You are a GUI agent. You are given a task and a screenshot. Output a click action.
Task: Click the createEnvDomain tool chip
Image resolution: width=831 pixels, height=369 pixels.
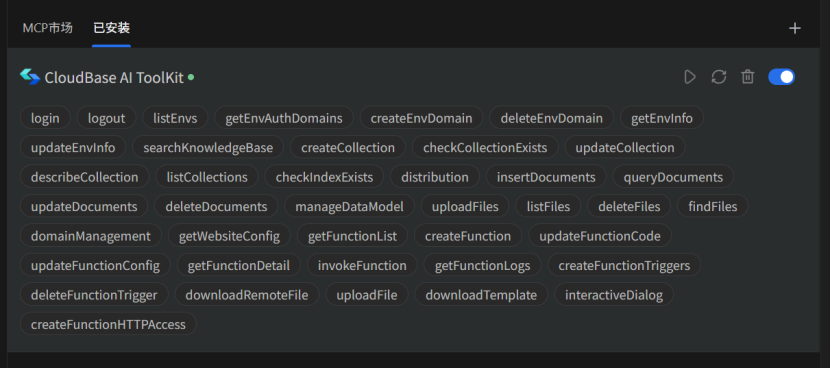421,118
